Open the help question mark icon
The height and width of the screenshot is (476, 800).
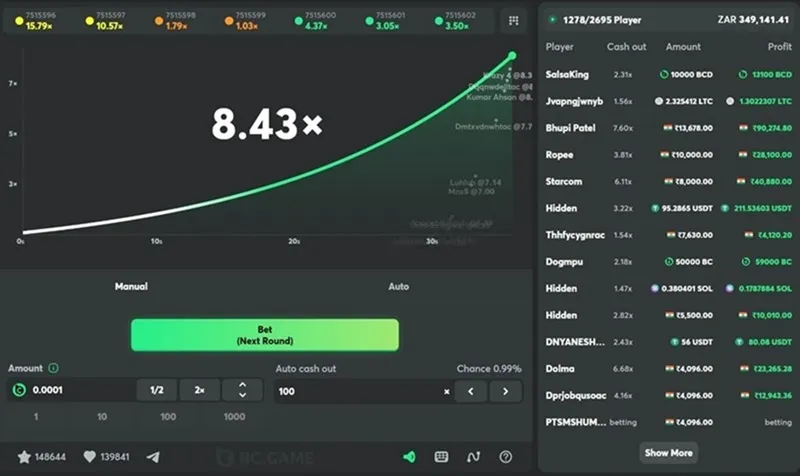pyautogui.click(x=505, y=457)
